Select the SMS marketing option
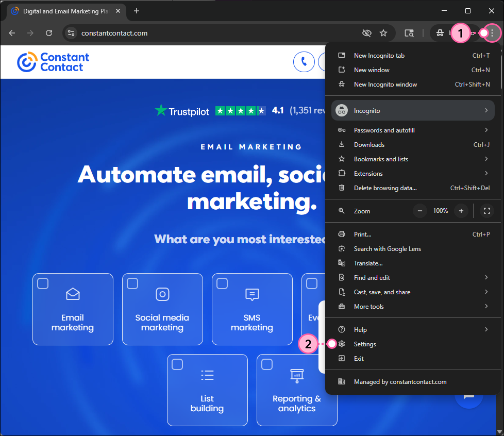 tap(222, 283)
